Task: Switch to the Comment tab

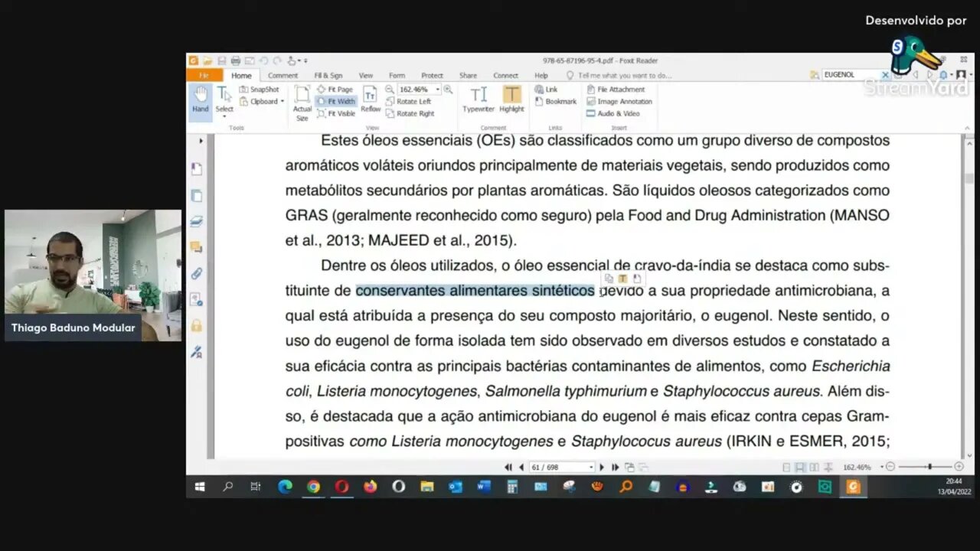Action: click(x=283, y=75)
